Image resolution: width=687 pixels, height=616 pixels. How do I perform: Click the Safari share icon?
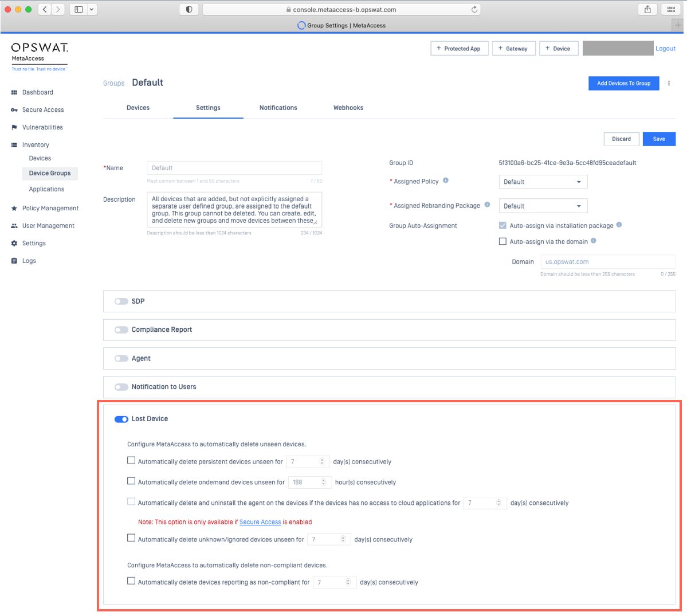pos(647,9)
